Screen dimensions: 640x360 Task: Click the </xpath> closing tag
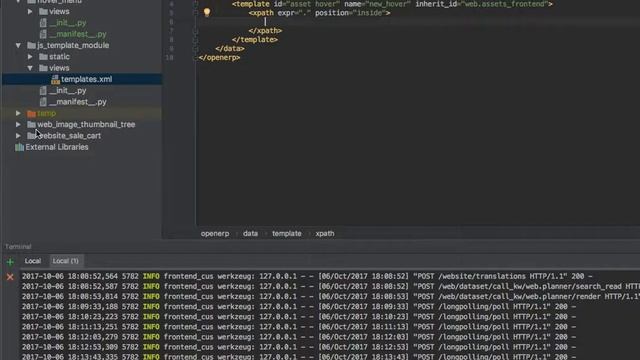265,31
